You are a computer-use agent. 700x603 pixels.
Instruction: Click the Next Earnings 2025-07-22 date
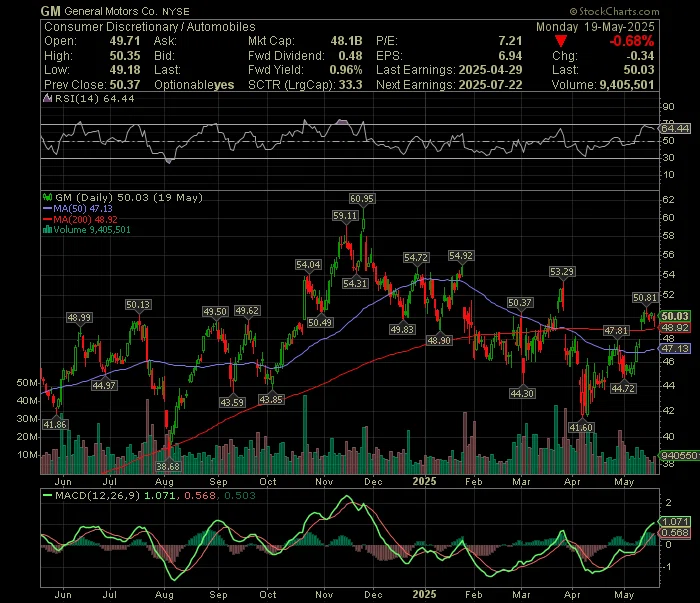pyautogui.click(x=491, y=85)
